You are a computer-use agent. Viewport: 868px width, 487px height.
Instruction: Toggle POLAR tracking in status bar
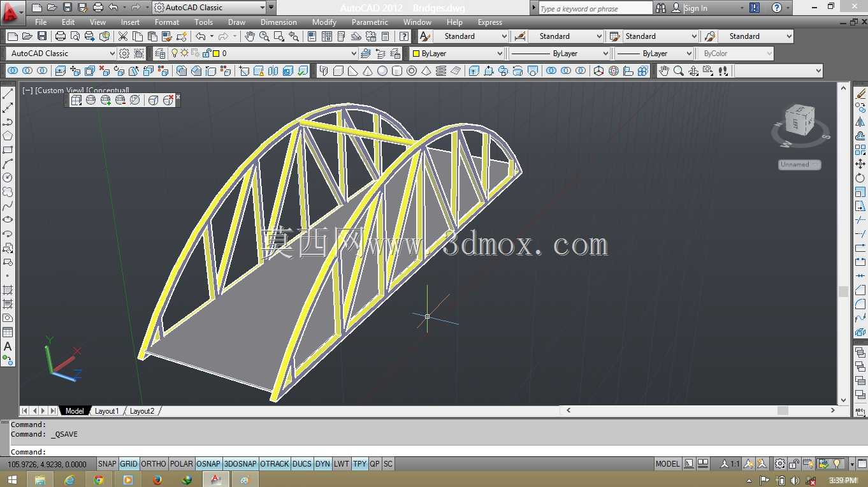(x=182, y=464)
